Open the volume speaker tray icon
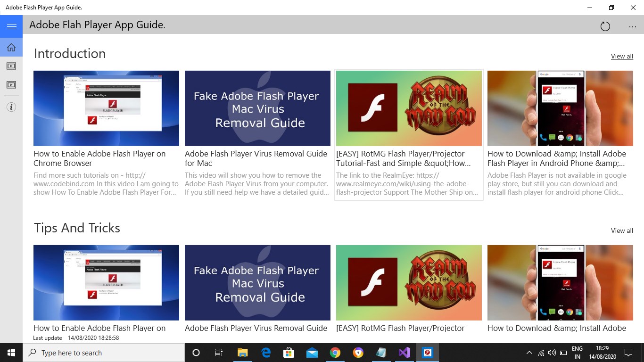 click(552, 353)
